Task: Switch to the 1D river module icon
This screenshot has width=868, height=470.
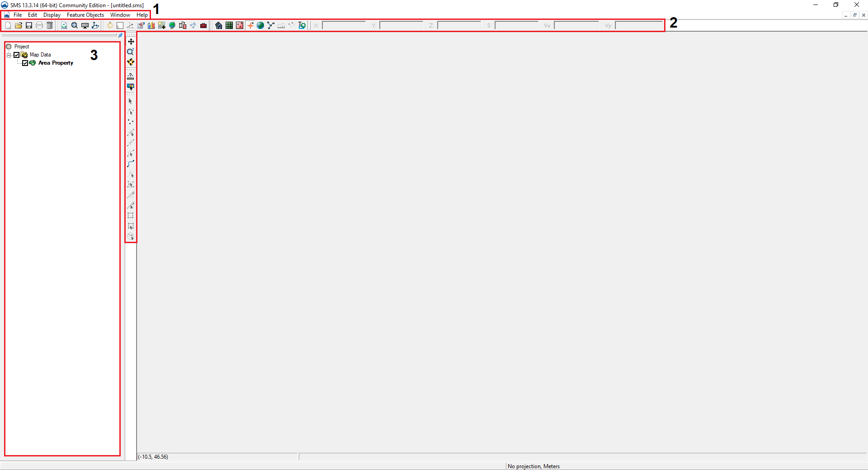Action: pos(271,26)
